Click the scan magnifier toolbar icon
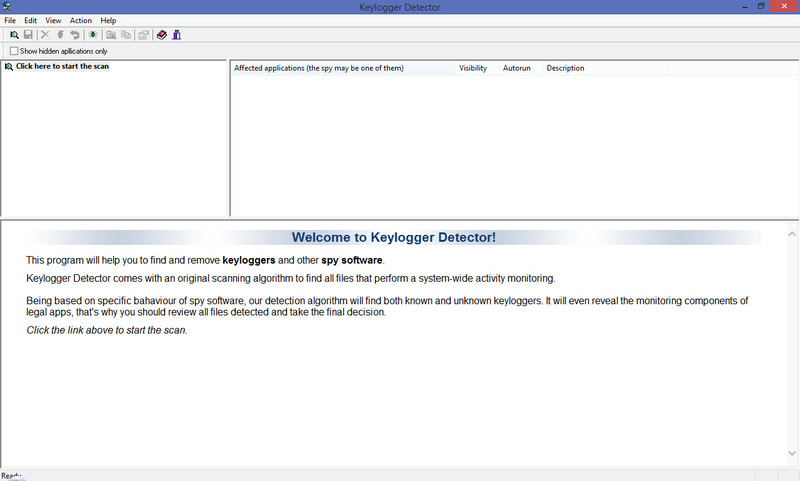Screen dimensions: 800x481 pyautogui.click(x=14, y=35)
